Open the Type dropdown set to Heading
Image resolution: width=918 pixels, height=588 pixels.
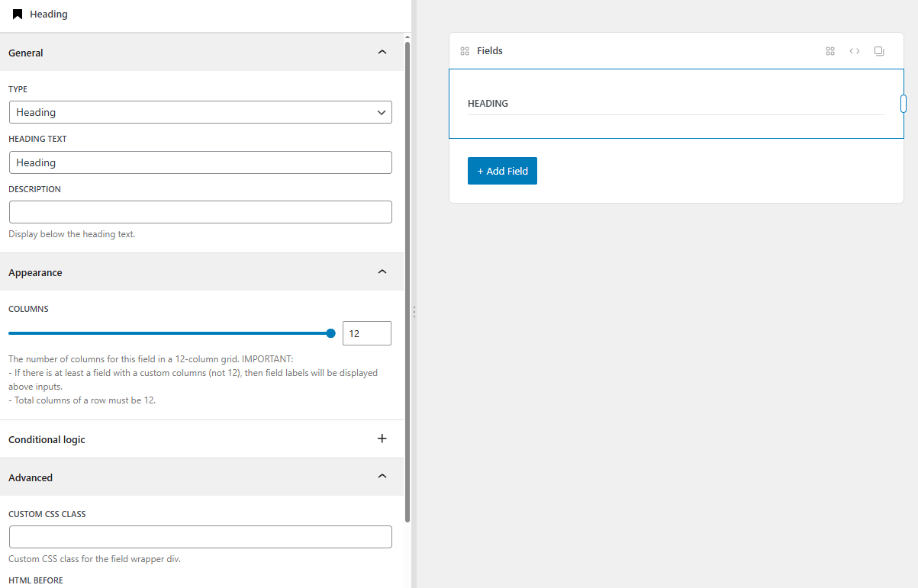pyautogui.click(x=201, y=112)
